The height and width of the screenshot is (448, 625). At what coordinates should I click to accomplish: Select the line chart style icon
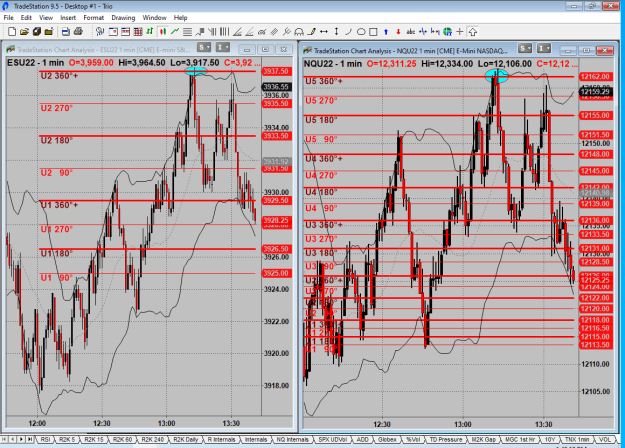[175, 32]
